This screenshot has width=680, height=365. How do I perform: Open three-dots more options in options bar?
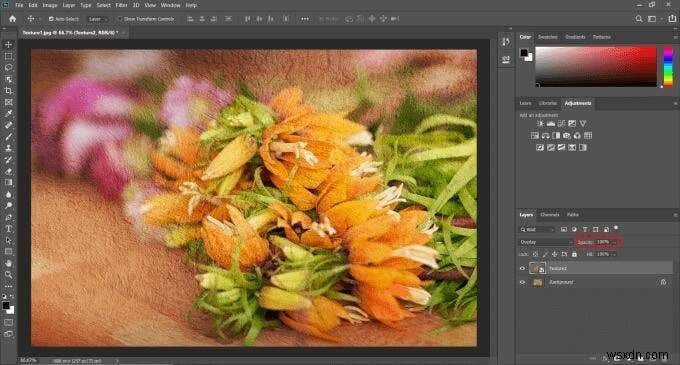[305, 19]
